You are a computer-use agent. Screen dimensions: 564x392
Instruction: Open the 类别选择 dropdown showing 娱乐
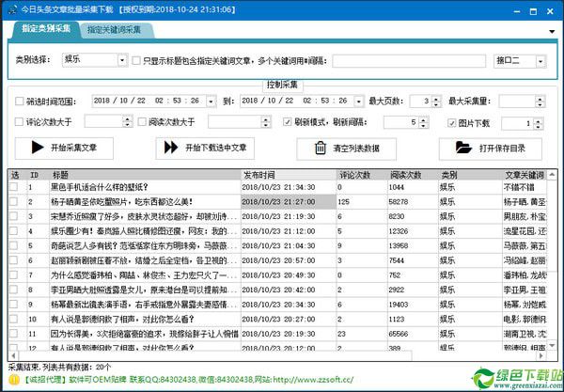click(x=122, y=60)
